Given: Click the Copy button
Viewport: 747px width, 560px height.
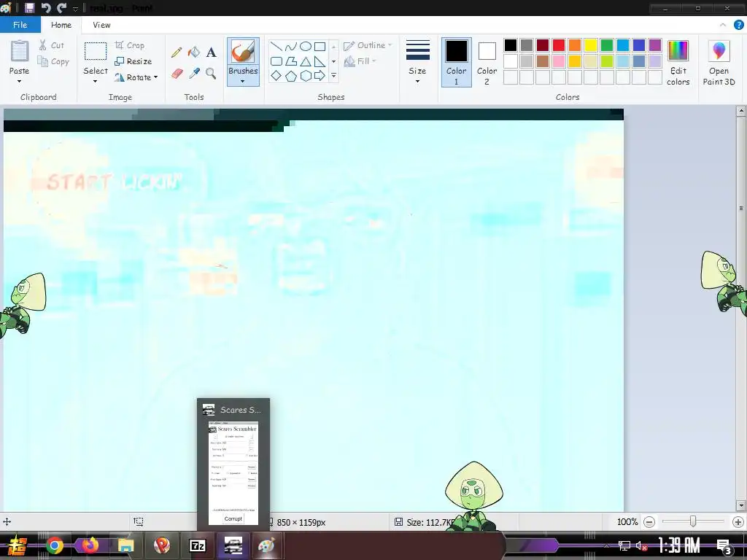Looking at the screenshot, I should (x=53, y=61).
